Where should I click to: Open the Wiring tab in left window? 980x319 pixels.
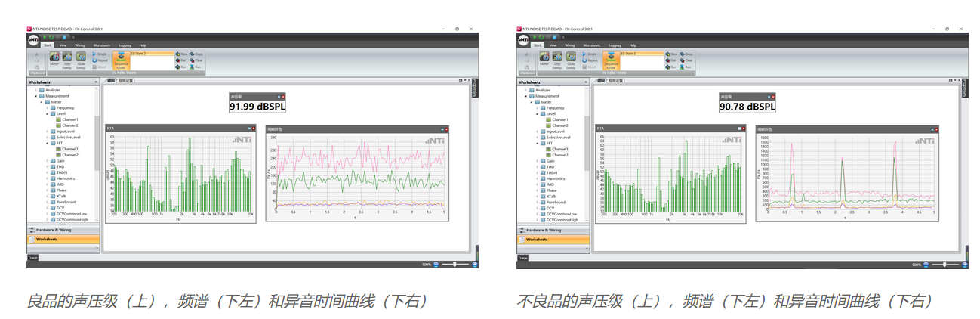[79, 45]
